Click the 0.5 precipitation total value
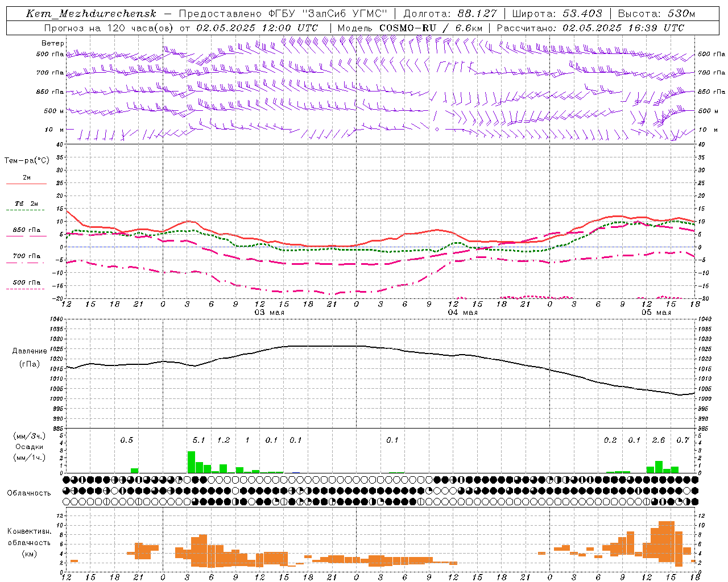The height and width of the screenshot is (582, 728). [x=126, y=440]
